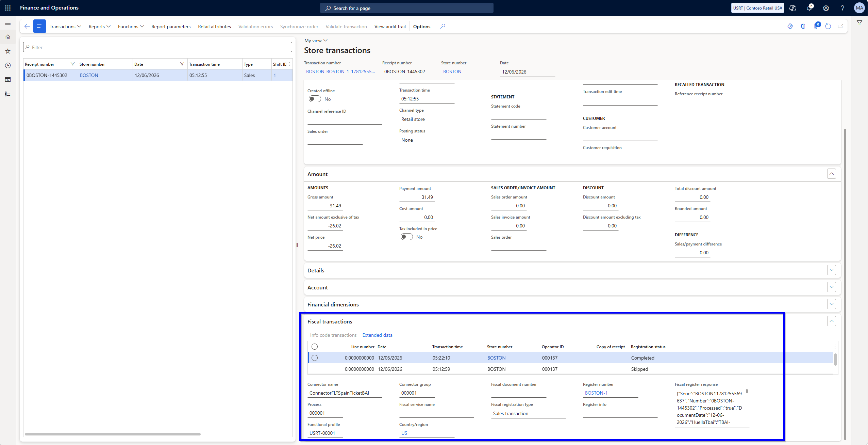This screenshot has height=445, width=868.
Task: Toggle the Created offline switch
Action: [315, 99]
